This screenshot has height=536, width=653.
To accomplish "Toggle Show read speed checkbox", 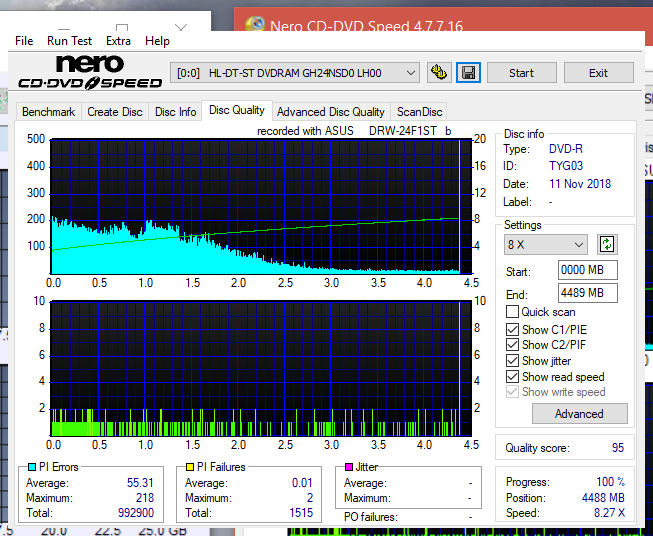I will coord(512,376).
